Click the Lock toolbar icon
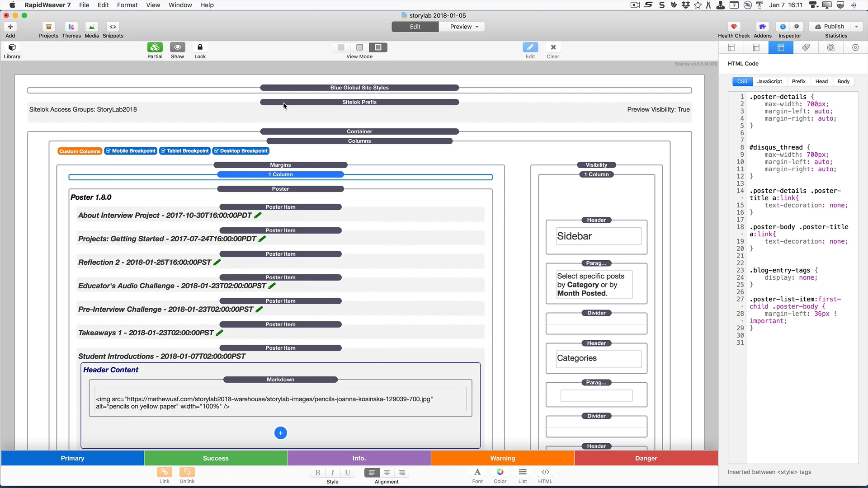This screenshot has height=488, width=868. tap(200, 47)
